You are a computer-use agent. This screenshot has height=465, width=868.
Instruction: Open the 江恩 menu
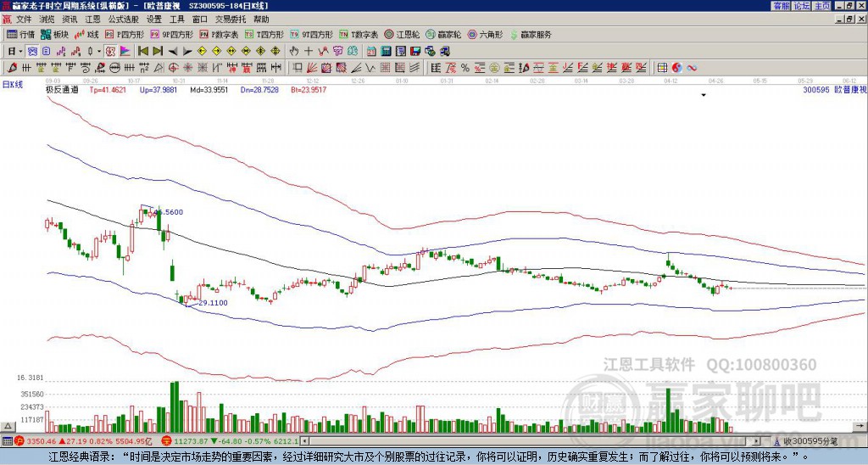(x=92, y=20)
